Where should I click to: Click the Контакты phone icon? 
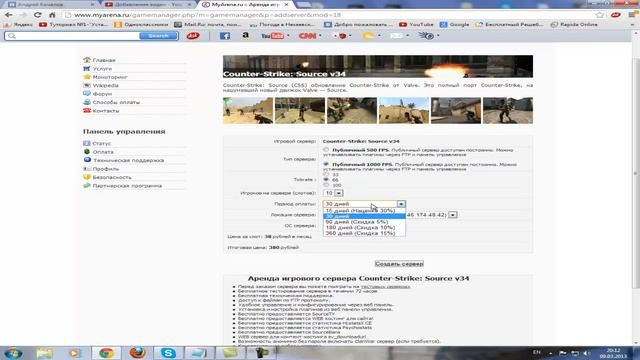[x=87, y=111]
